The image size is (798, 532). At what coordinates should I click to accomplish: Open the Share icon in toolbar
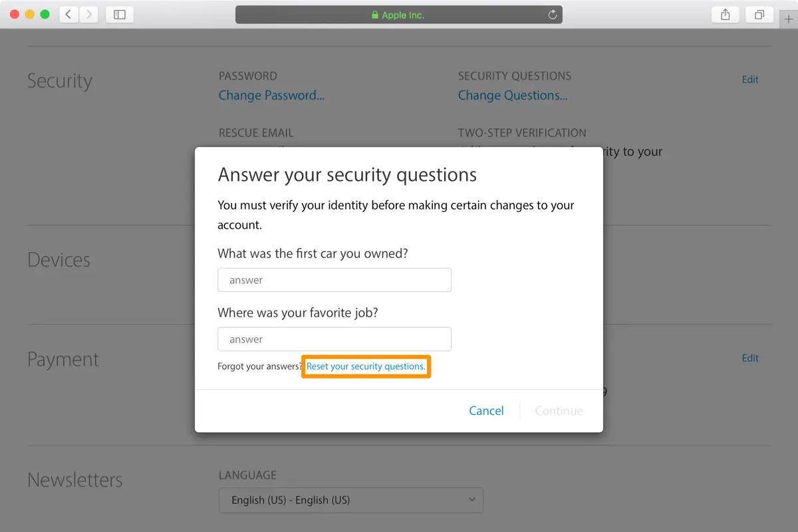pos(726,15)
